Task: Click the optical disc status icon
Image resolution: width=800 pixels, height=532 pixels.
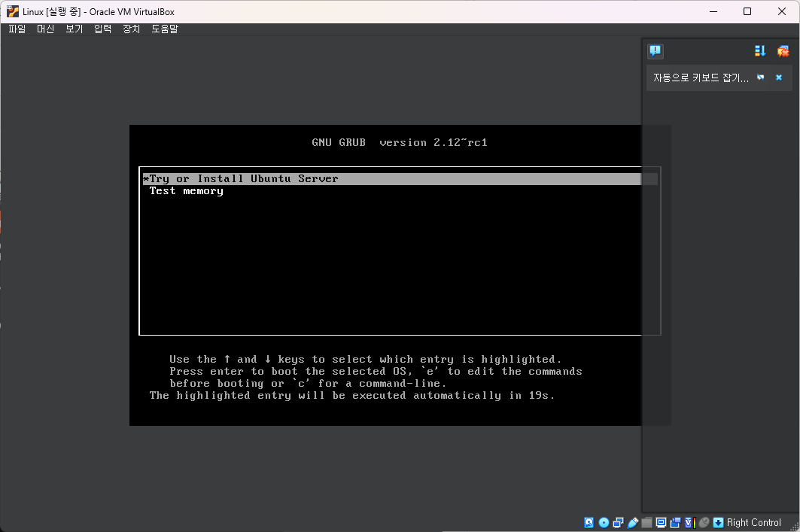Action: (x=604, y=522)
